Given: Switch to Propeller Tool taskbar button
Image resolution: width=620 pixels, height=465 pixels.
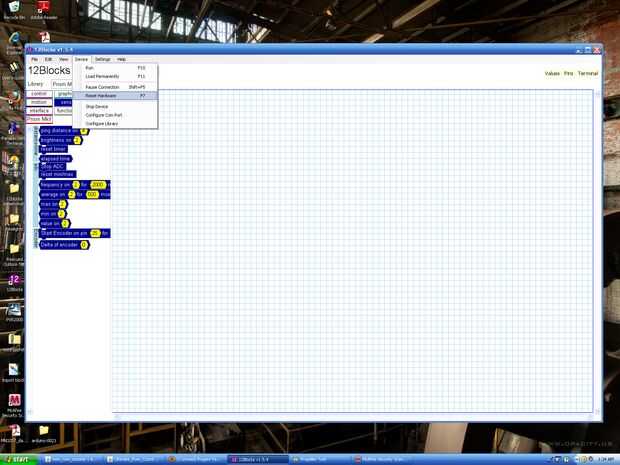Looking at the screenshot, I should (319, 459).
